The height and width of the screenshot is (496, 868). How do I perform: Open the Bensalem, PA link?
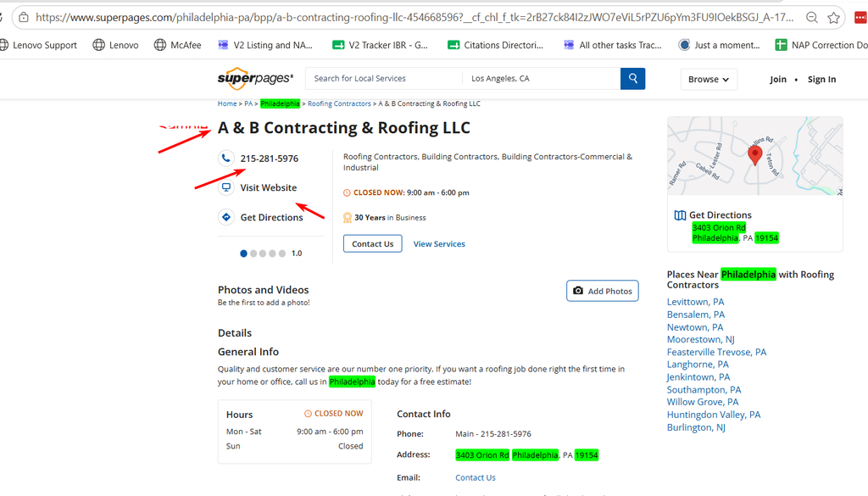point(696,315)
